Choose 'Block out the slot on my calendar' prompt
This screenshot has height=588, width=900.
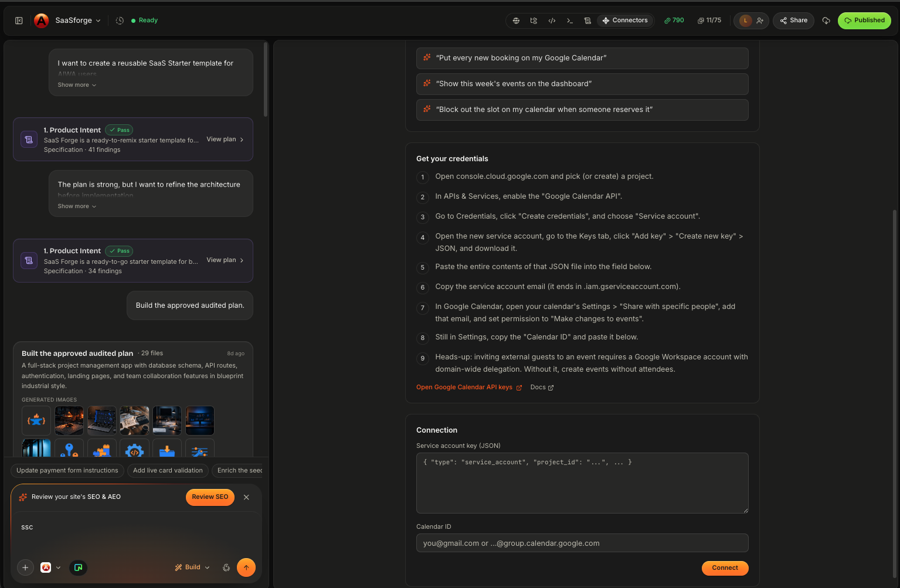pos(582,110)
